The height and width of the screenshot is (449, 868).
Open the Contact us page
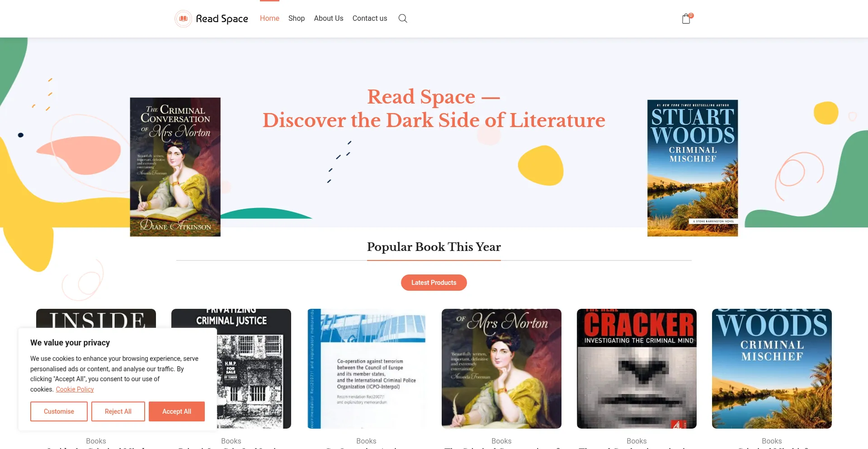tap(370, 19)
